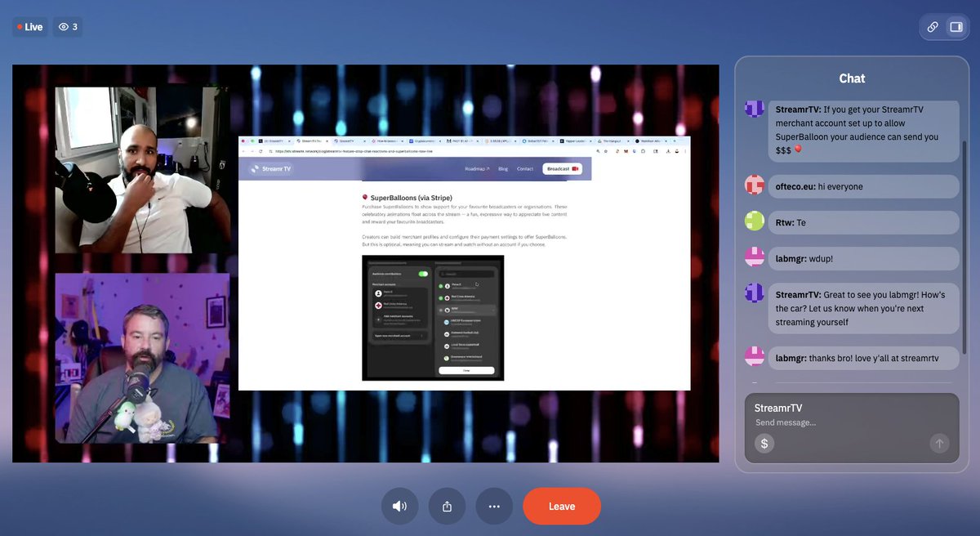
Task: Click StreamrTV avatar beside merchant account message
Action: (x=755, y=108)
